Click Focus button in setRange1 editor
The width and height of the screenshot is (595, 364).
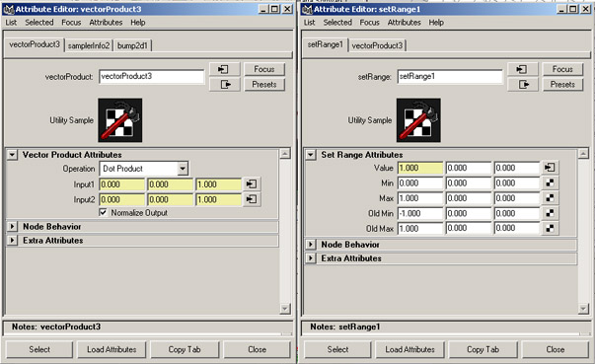click(562, 69)
